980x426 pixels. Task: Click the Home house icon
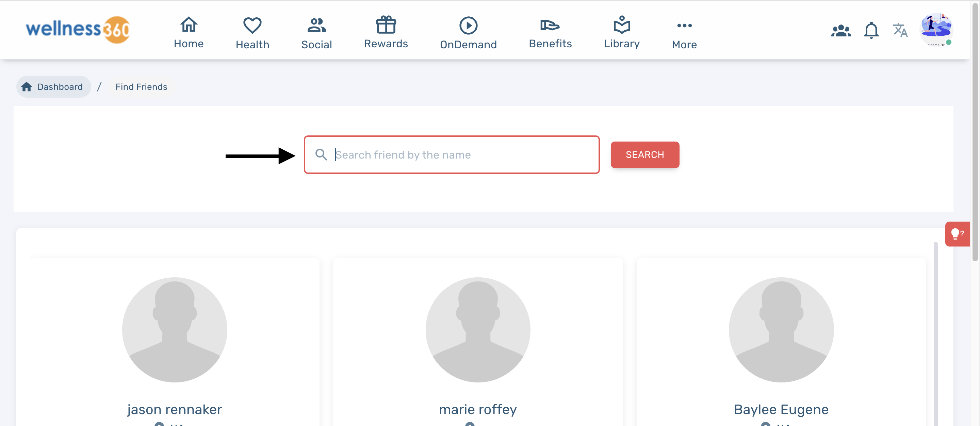coord(188,25)
